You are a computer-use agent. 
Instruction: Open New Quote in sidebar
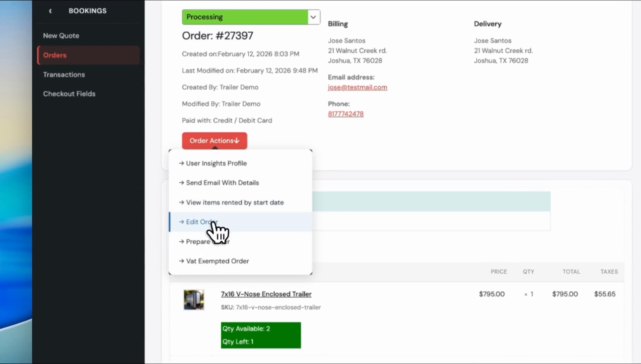point(61,36)
